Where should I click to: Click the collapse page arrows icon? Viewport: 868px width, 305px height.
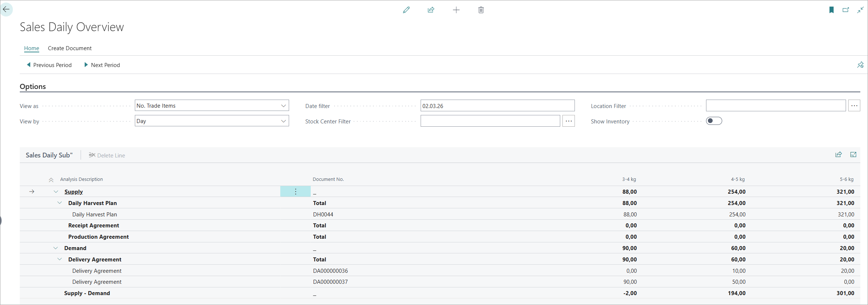[x=860, y=10]
